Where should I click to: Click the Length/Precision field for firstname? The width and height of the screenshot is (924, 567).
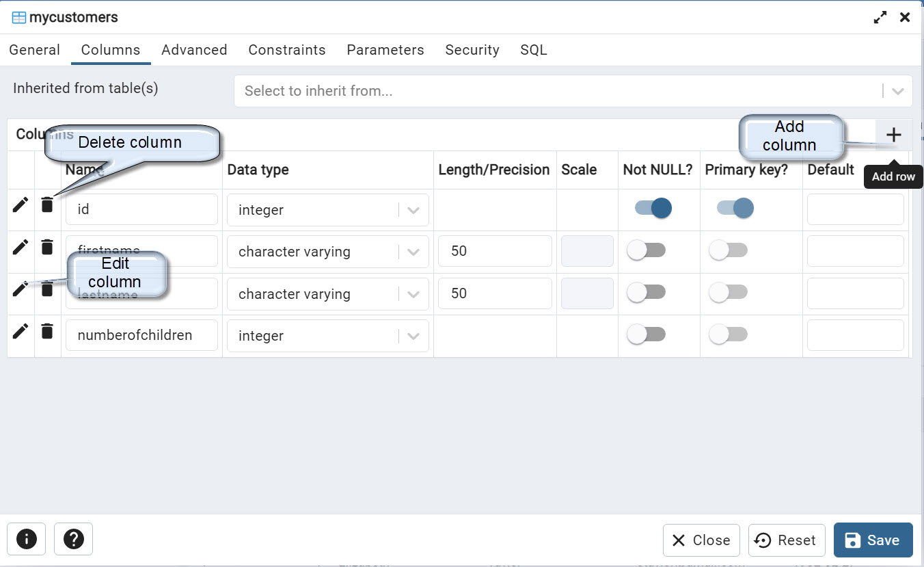[x=494, y=251]
